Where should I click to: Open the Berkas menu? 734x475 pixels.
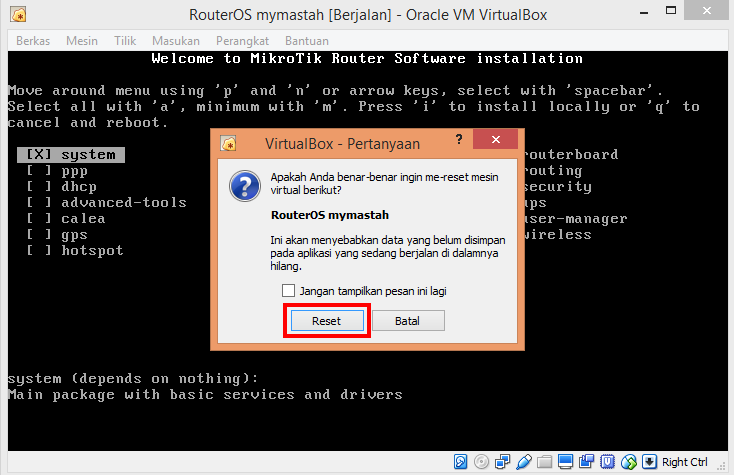[33, 41]
